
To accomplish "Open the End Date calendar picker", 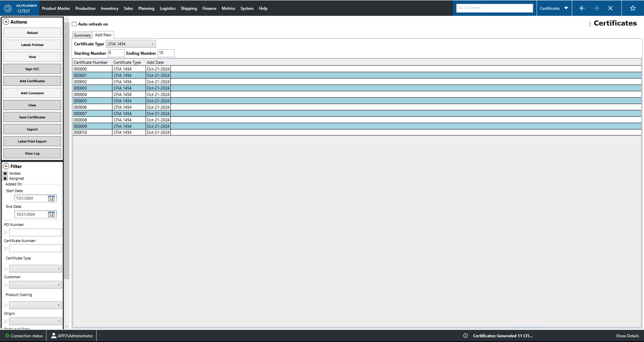I will click(51, 214).
